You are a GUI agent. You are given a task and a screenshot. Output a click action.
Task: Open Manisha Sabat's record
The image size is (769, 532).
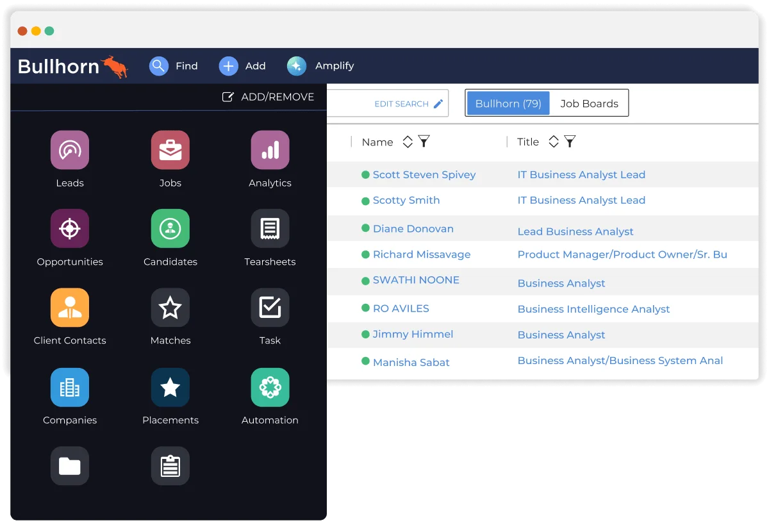tap(411, 362)
